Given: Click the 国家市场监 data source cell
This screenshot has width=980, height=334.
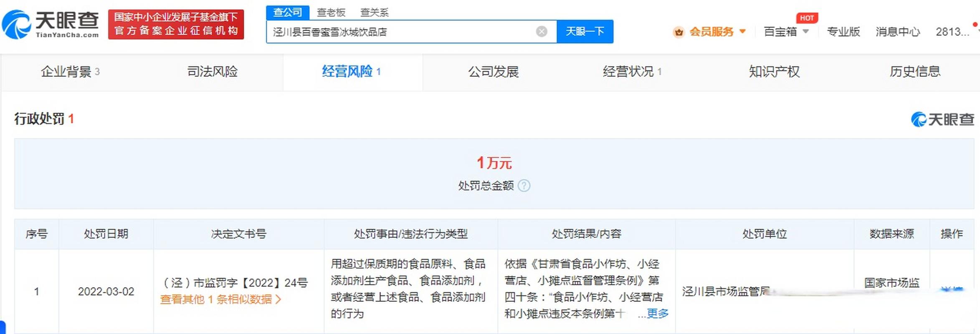Looking at the screenshot, I should tap(892, 283).
